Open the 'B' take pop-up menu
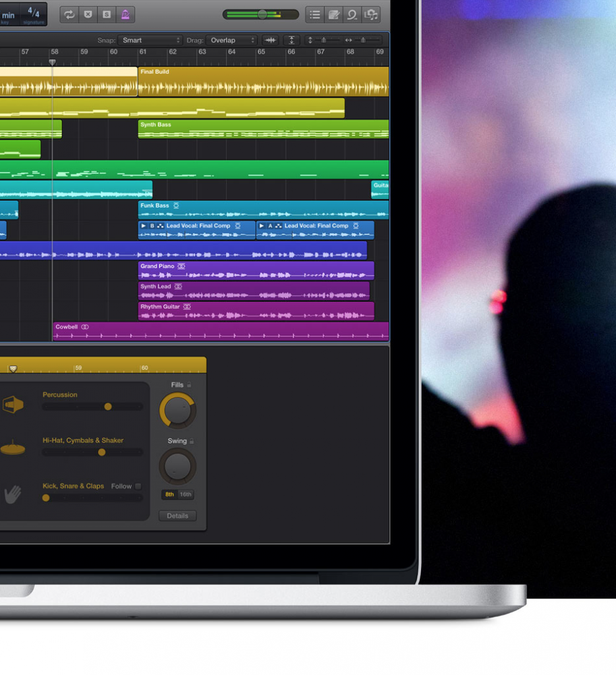This screenshot has height=675, width=616. tap(152, 225)
